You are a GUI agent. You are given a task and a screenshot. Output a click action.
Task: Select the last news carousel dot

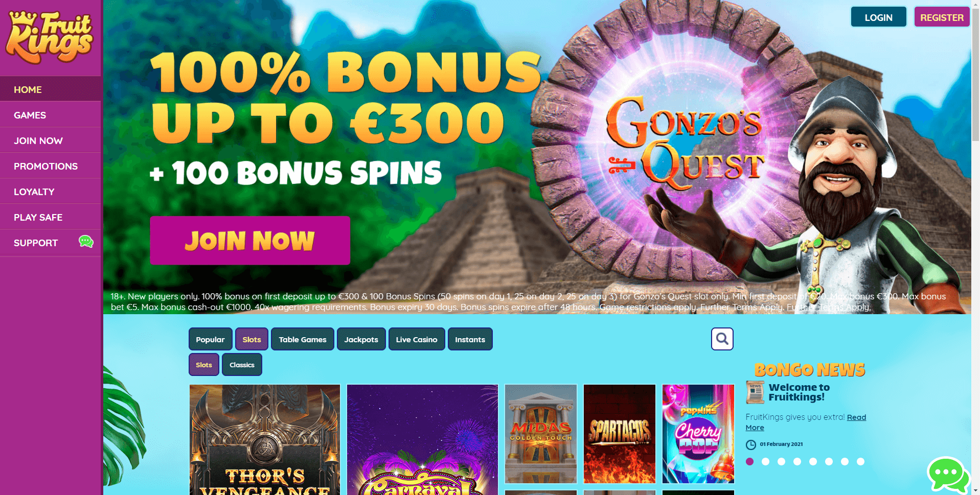click(860, 461)
